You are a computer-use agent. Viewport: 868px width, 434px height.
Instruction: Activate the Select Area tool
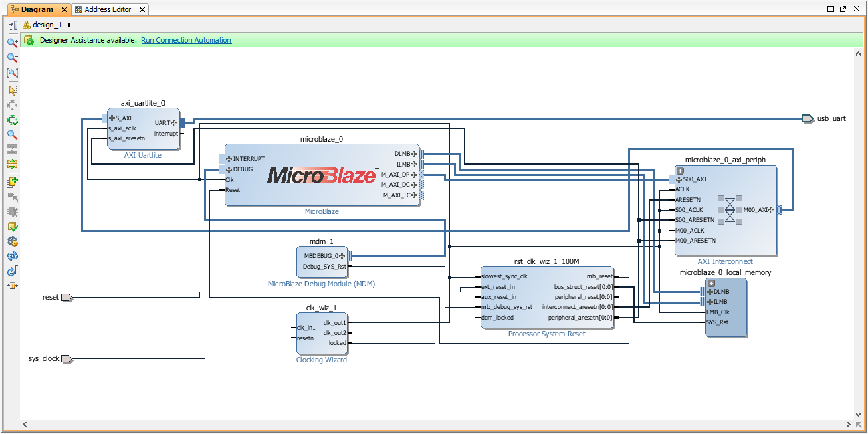pos(12,90)
